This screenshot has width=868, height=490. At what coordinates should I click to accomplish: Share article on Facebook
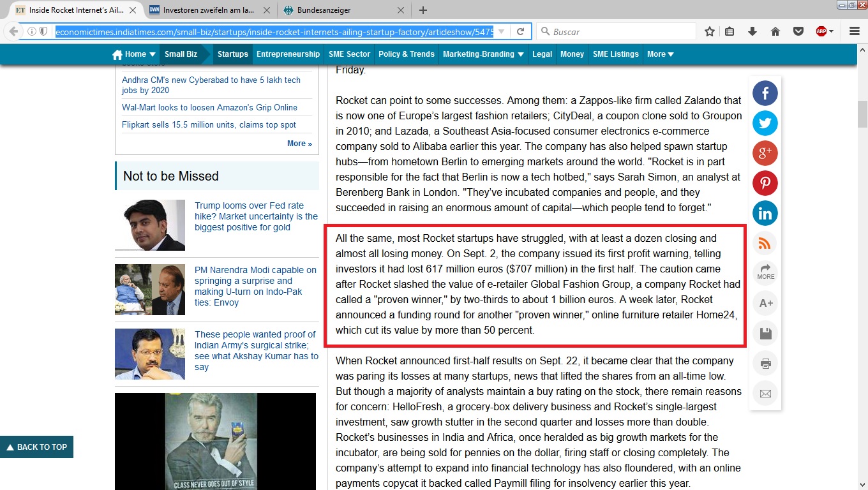[x=765, y=94]
